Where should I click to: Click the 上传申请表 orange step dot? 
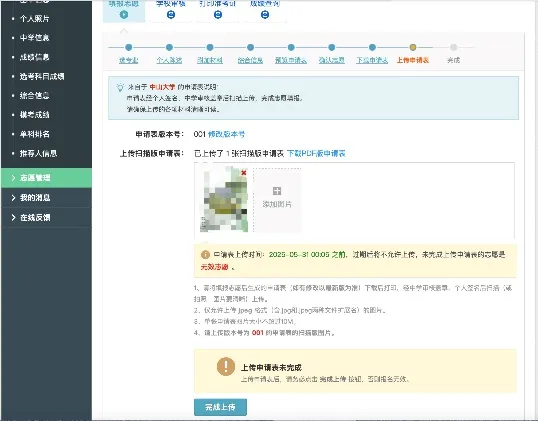(x=413, y=47)
